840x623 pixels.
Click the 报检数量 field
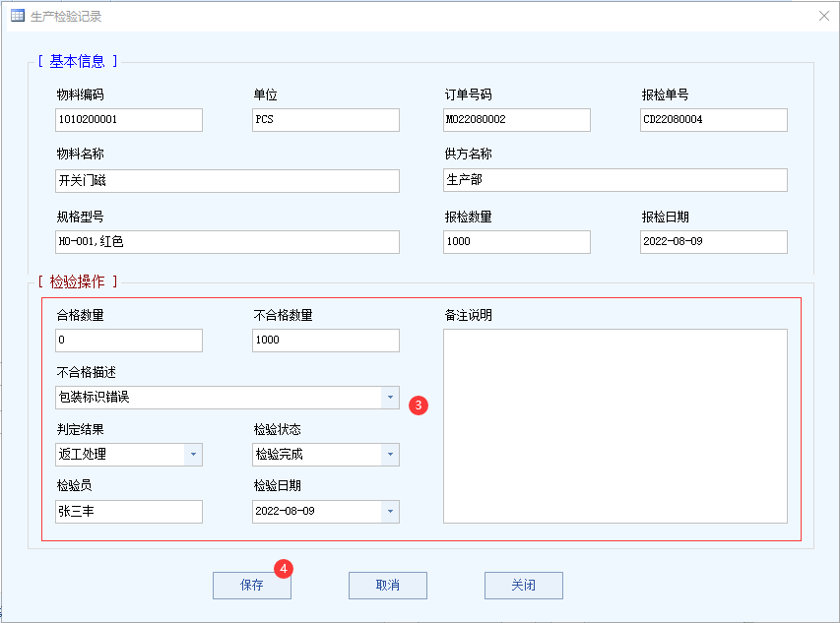click(517, 242)
